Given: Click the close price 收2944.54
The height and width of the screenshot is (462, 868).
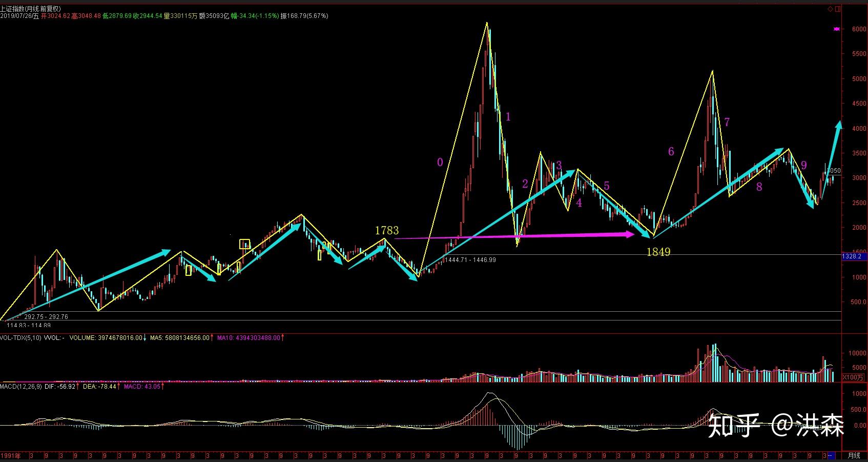Looking at the screenshot, I should (x=148, y=16).
